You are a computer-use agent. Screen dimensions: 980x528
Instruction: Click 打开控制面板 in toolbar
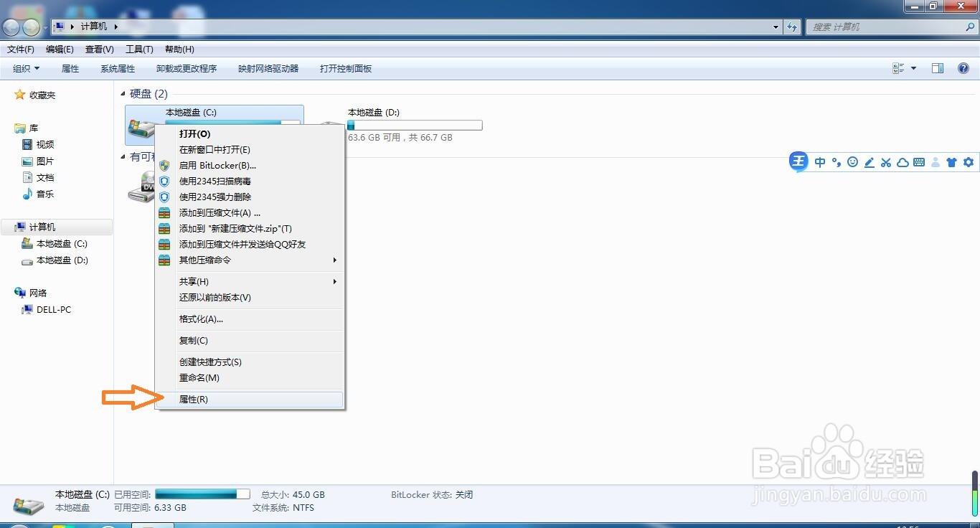pyautogui.click(x=346, y=69)
